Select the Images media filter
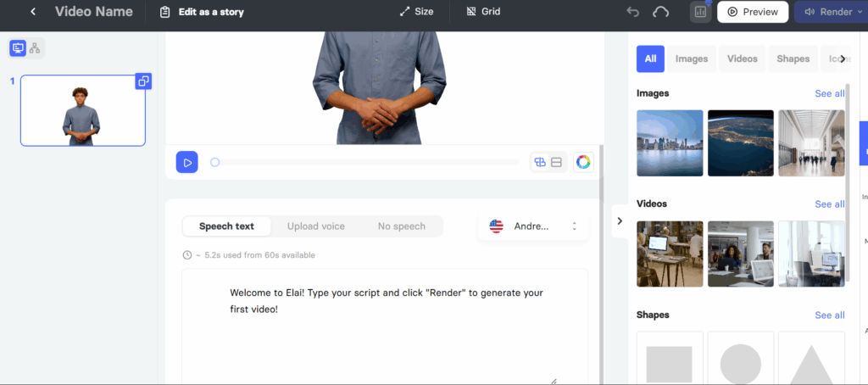This screenshot has width=868, height=385. tap(692, 59)
